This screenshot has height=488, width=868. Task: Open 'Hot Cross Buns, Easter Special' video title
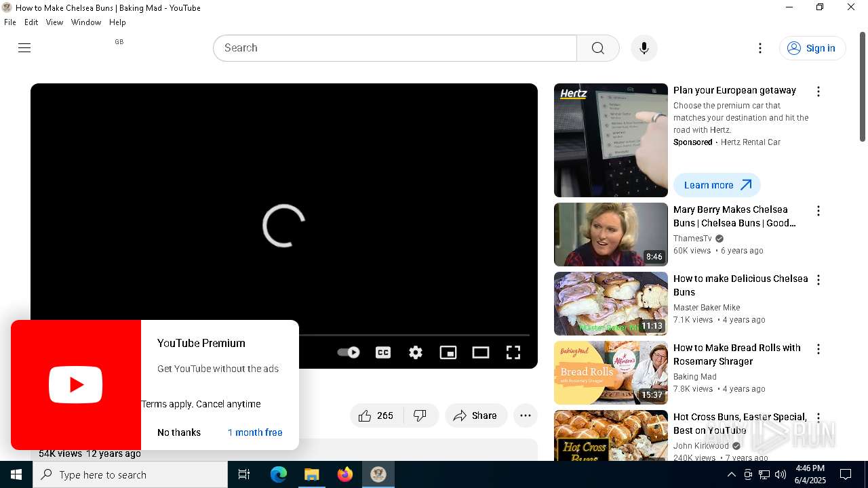740,424
